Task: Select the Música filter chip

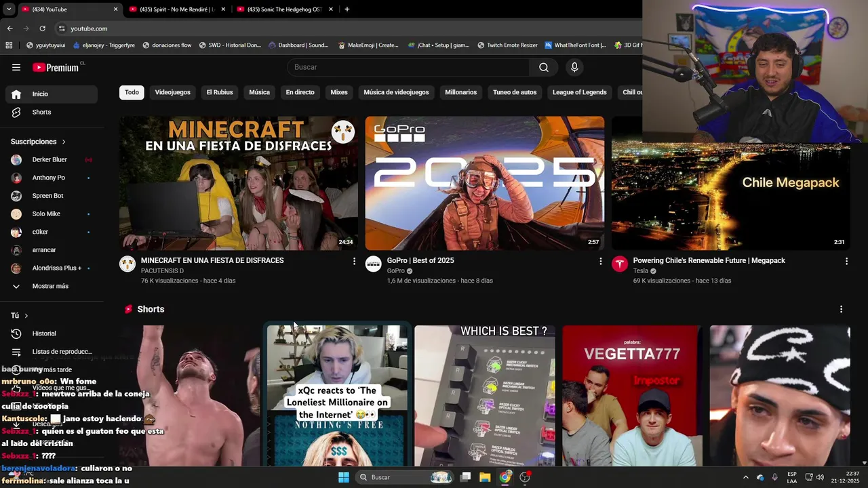Action: [259, 92]
